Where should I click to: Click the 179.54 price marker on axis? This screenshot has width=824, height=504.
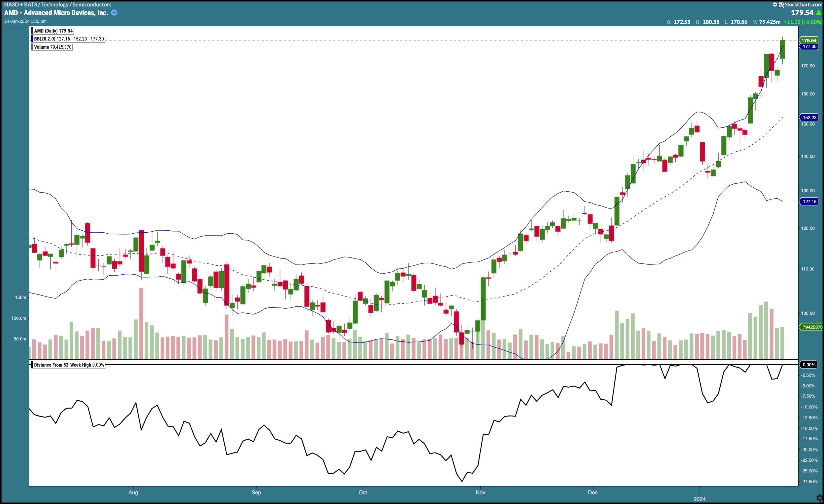point(809,41)
